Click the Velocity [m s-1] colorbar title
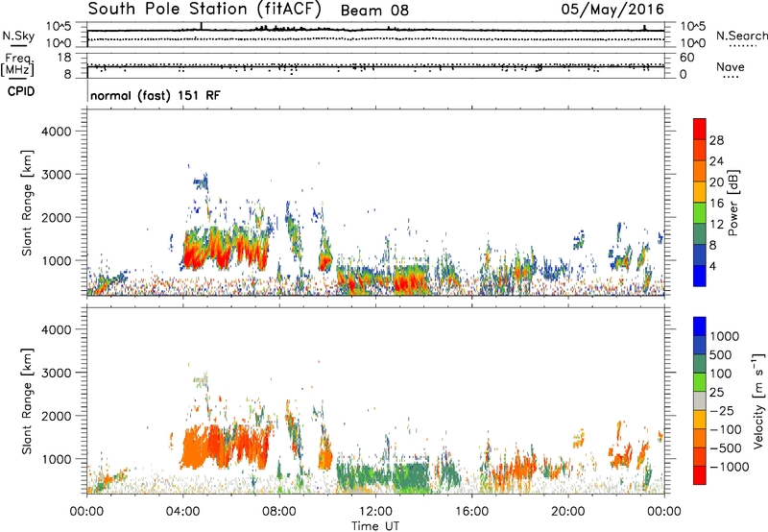The image size is (768, 532). click(x=758, y=400)
